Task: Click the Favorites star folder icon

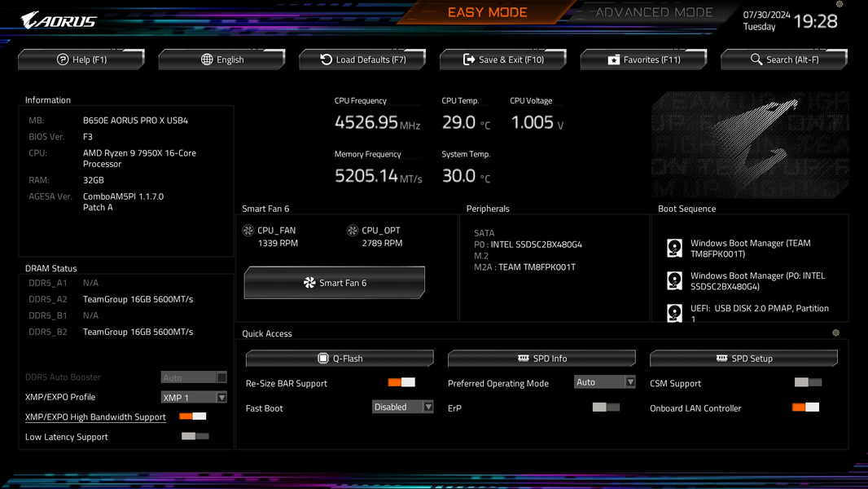Action: (613, 59)
